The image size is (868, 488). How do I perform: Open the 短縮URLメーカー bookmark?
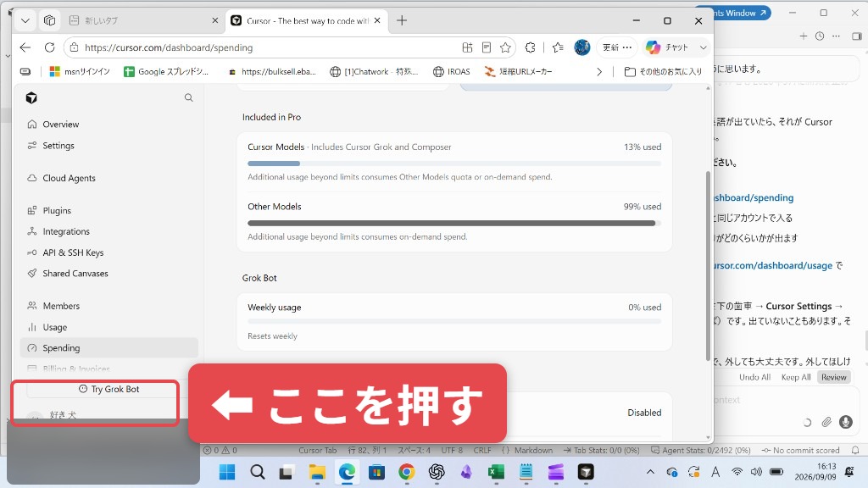[x=518, y=71]
